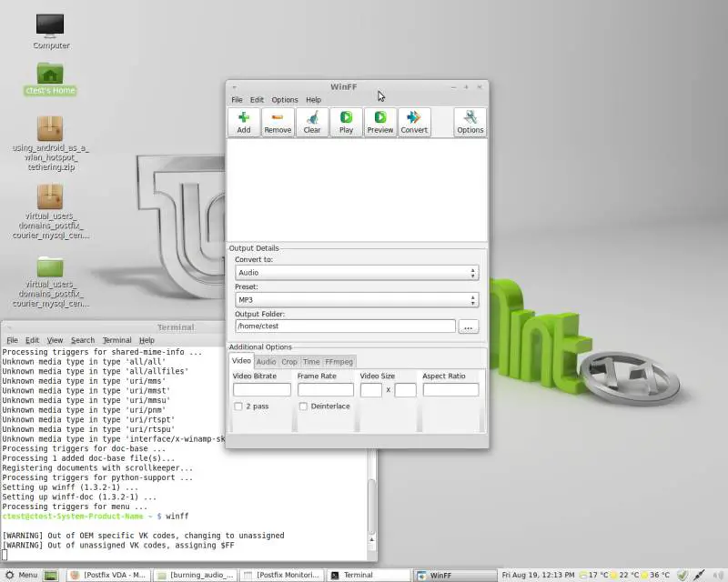Click the Remove toolbar icon in WinFF

[278, 123]
